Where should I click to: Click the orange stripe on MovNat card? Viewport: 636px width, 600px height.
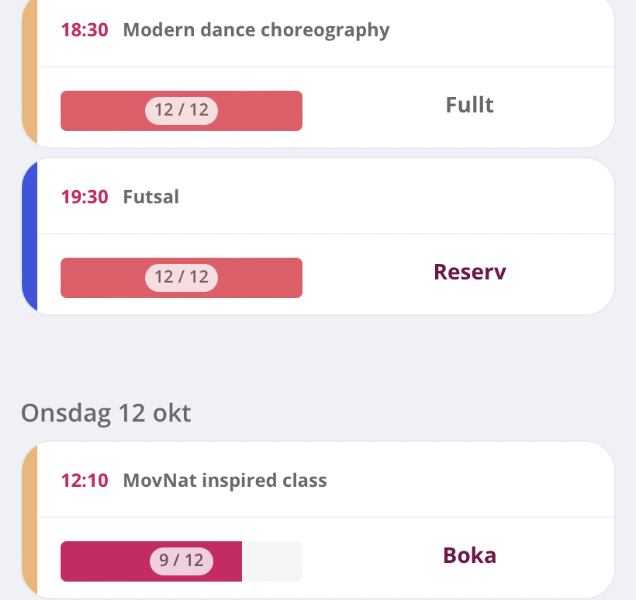(30, 520)
